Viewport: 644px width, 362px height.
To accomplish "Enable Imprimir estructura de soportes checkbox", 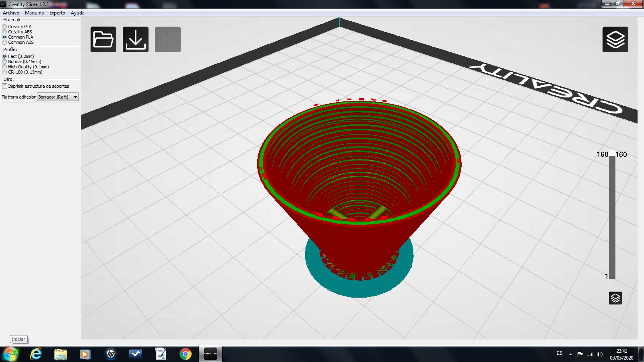I will point(5,86).
